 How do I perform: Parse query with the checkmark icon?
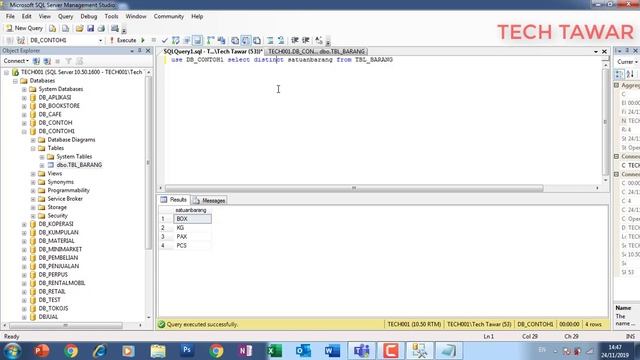164,40
